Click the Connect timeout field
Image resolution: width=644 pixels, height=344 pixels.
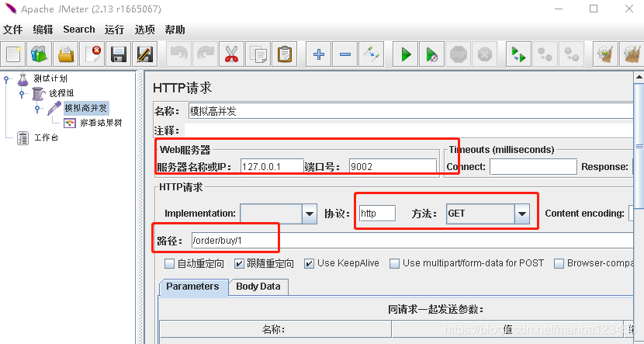point(533,167)
